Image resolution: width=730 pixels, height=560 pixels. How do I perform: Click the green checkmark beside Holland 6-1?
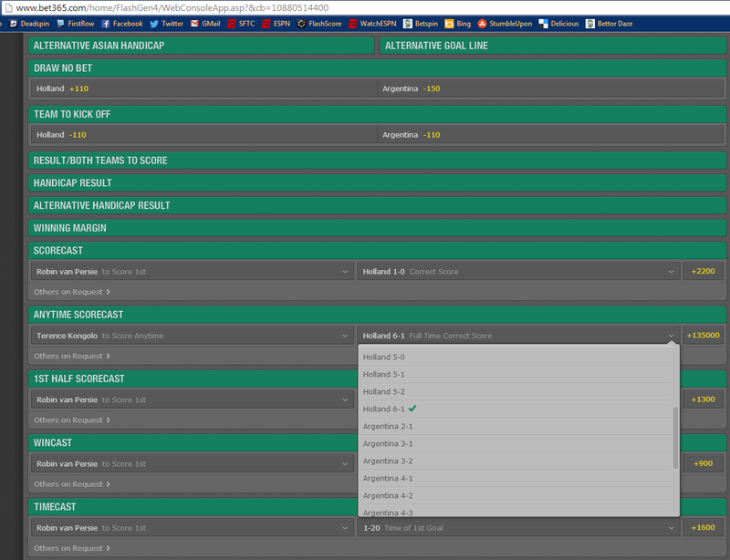(x=412, y=409)
